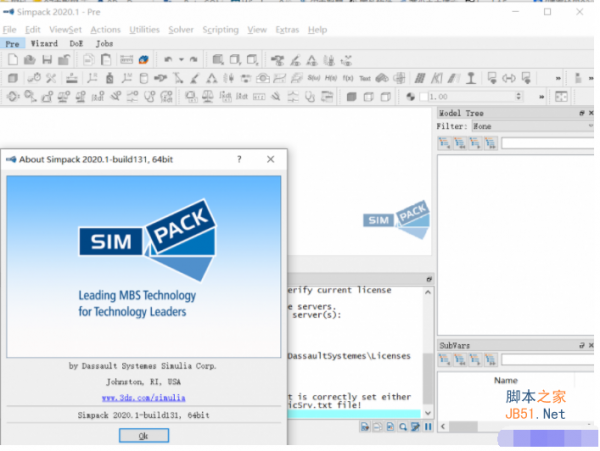Click the Undo arrow icon

(x=167, y=60)
